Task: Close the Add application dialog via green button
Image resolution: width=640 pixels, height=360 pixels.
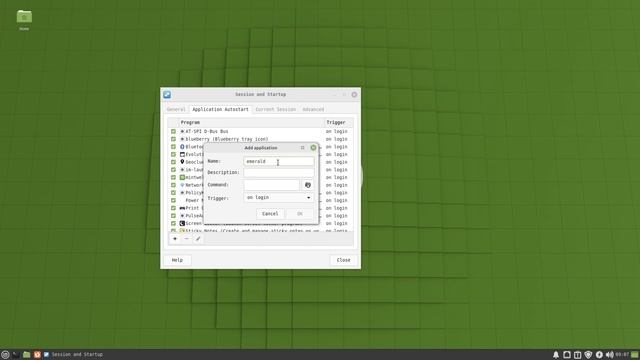Action: [313, 148]
